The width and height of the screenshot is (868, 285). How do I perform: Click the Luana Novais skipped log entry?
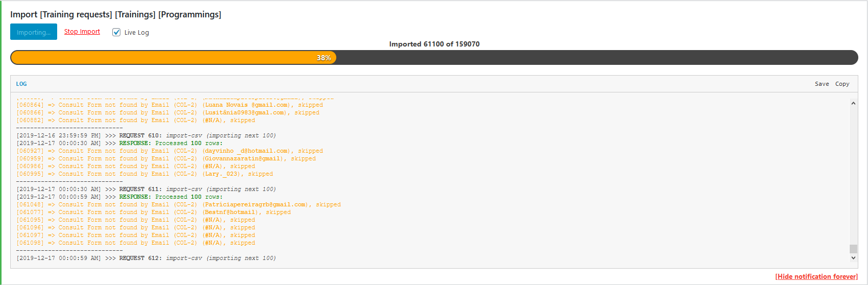[x=169, y=105]
